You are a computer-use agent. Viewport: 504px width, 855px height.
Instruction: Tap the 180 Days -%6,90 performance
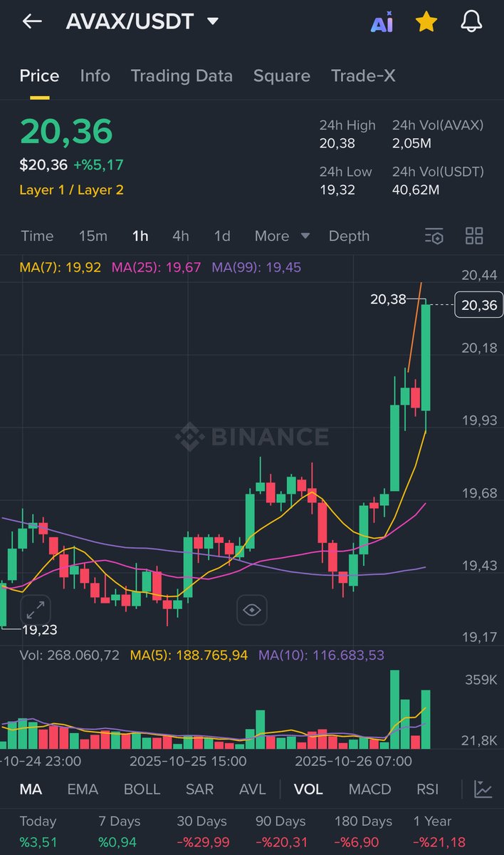(x=362, y=832)
